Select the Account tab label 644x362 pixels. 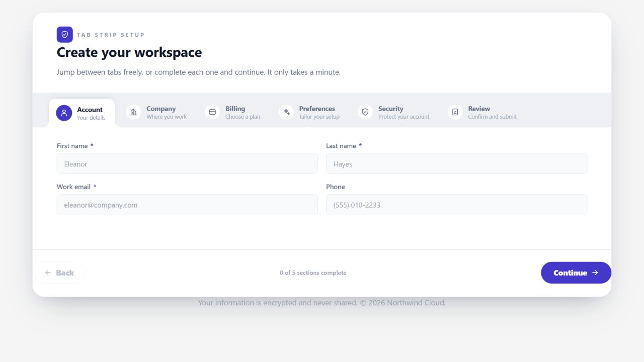click(x=90, y=110)
